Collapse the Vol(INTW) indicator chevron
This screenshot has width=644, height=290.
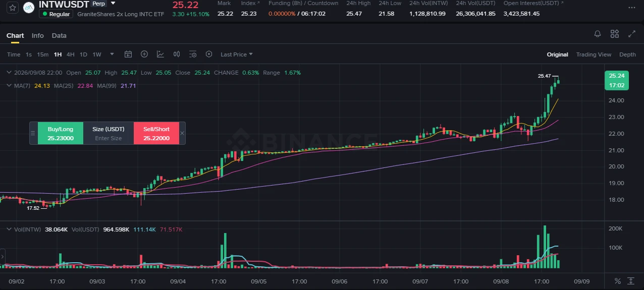(9, 229)
